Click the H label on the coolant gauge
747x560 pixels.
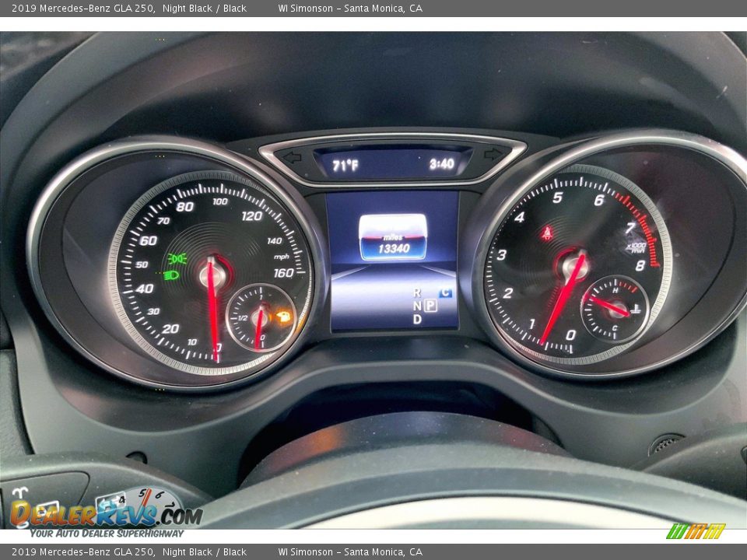[x=615, y=290]
